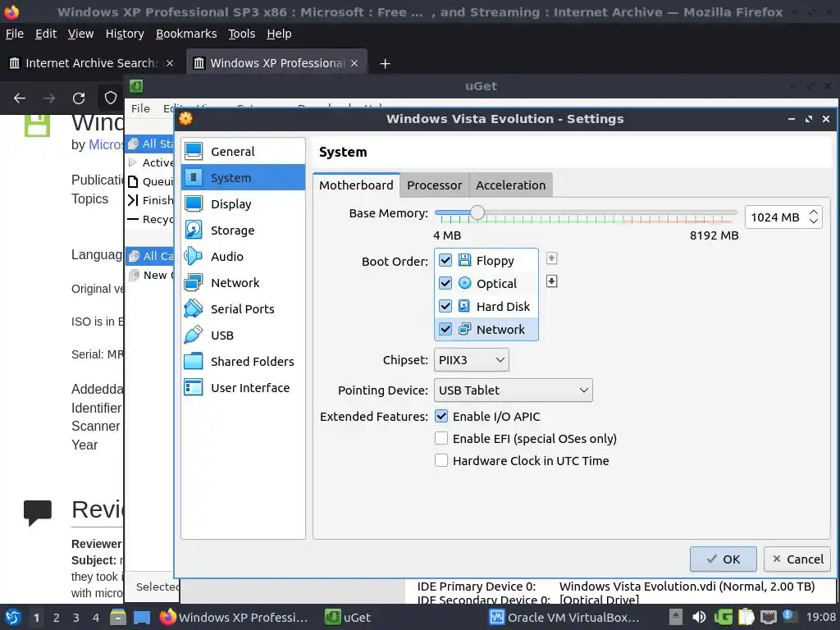Click the Base Memory slider handle
The height and width of the screenshot is (630, 840).
[477, 212]
